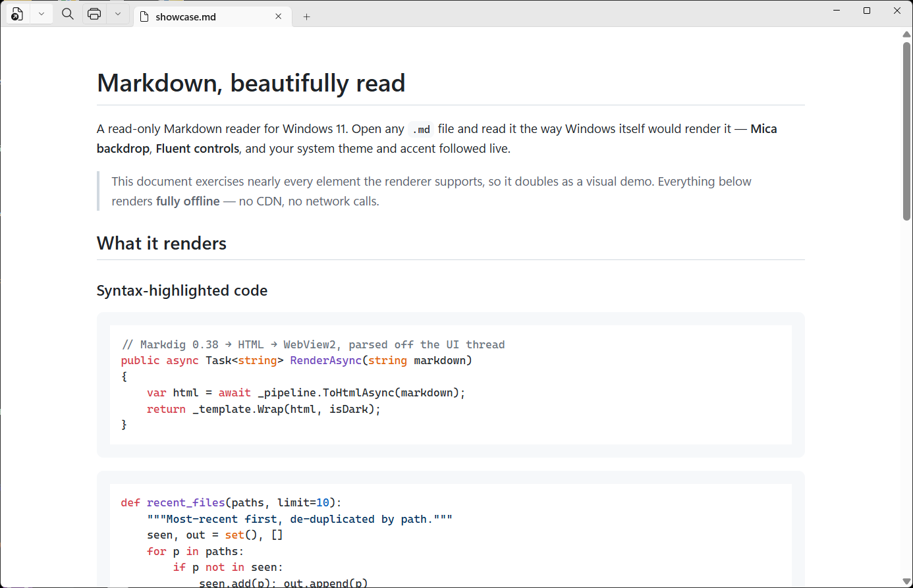913x588 pixels.
Task: Click the search magnifier icon
Action: pos(68,14)
